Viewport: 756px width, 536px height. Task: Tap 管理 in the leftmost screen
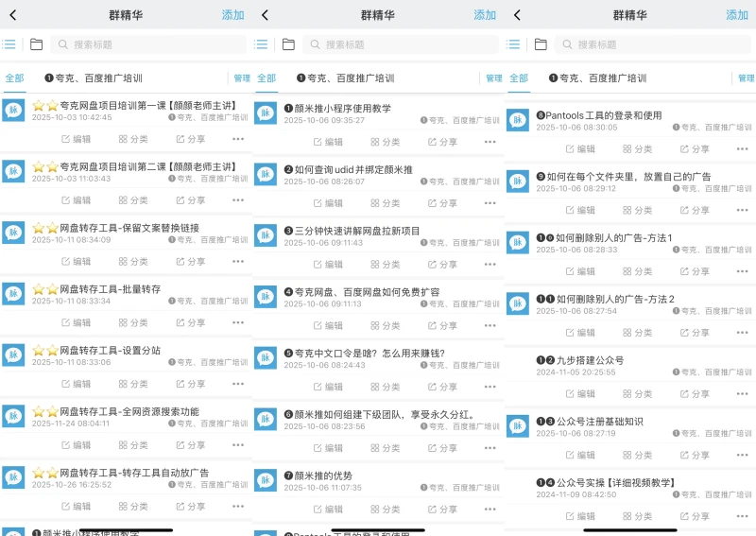coord(242,78)
